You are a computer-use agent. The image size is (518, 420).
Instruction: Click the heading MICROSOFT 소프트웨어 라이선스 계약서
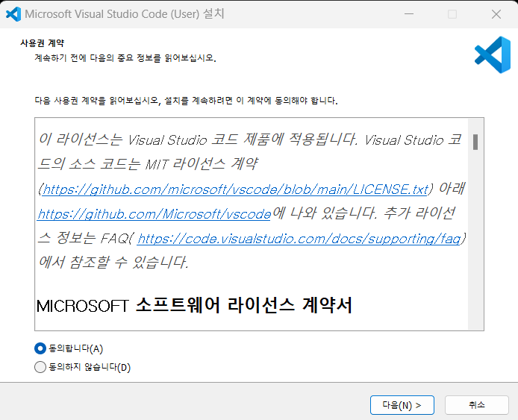pyautogui.click(x=194, y=305)
